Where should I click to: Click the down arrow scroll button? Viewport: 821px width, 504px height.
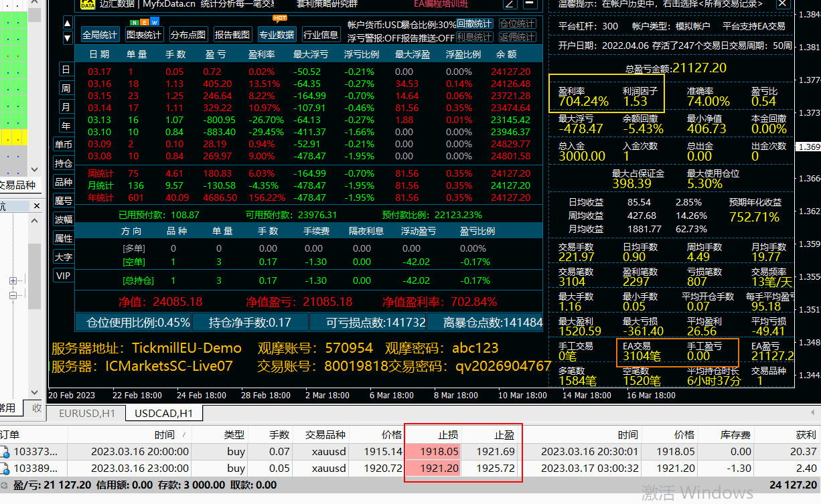click(x=68, y=39)
